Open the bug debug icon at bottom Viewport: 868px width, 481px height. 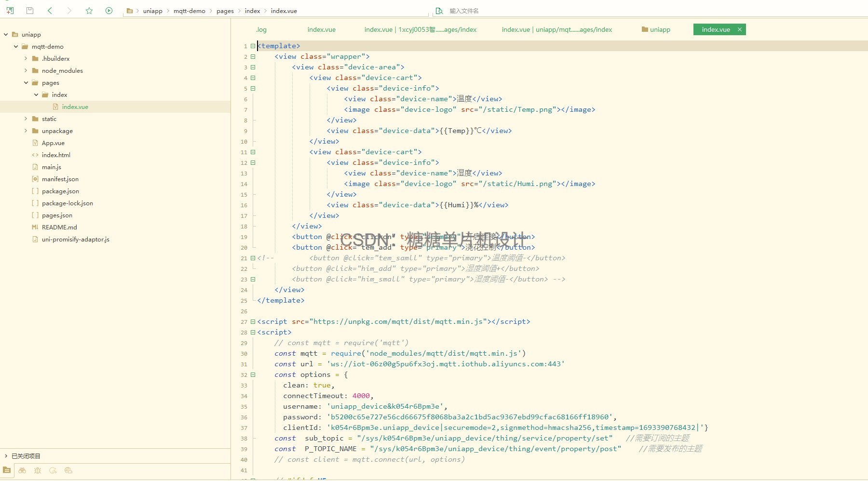pyautogui.click(x=38, y=470)
